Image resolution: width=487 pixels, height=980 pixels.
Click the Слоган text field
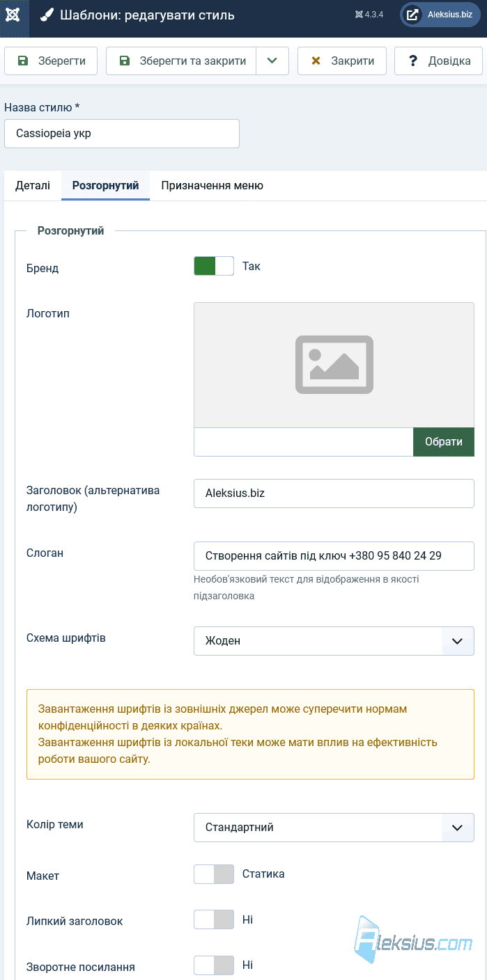[x=334, y=556]
